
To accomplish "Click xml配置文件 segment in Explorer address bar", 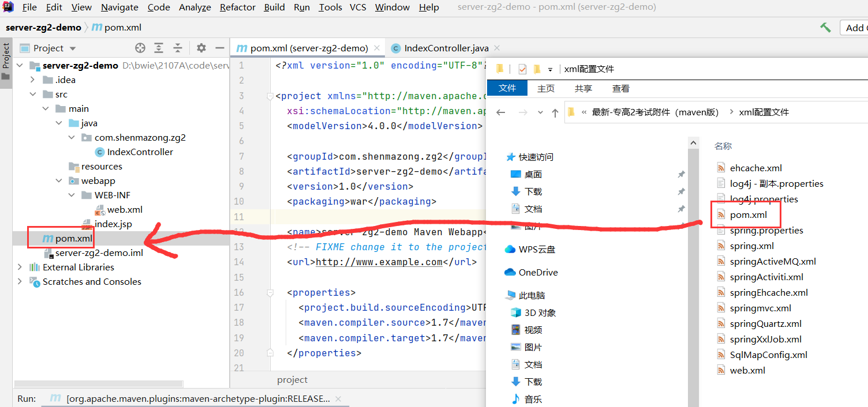I will pos(764,112).
